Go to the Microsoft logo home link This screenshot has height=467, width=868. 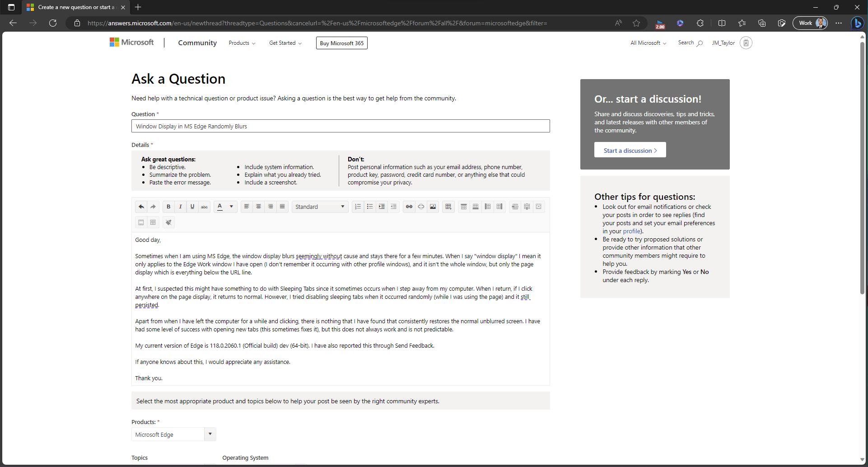click(x=131, y=42)
